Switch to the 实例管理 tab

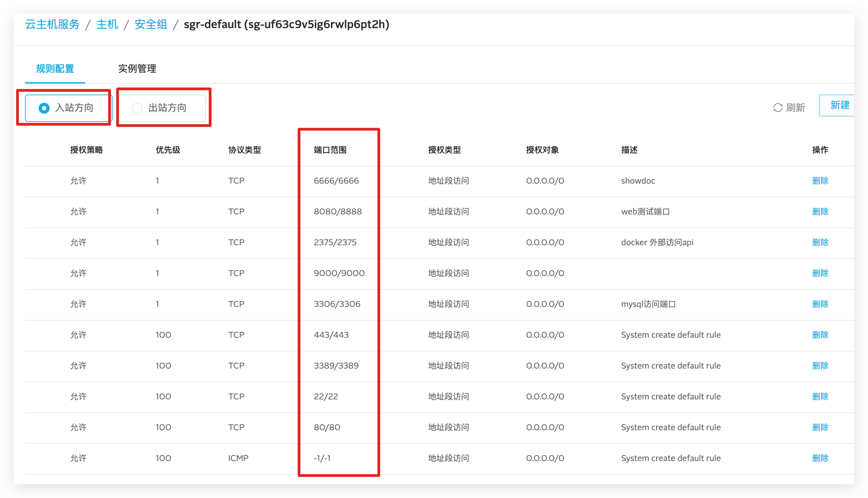click(x=137, y=69)
